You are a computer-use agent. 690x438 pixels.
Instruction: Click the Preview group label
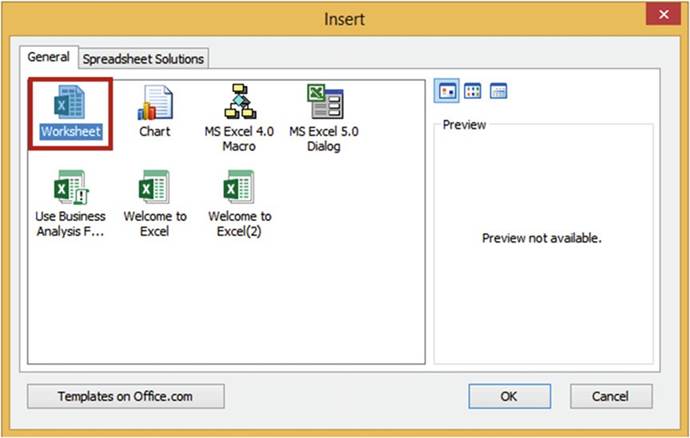(x=464, y=125)
